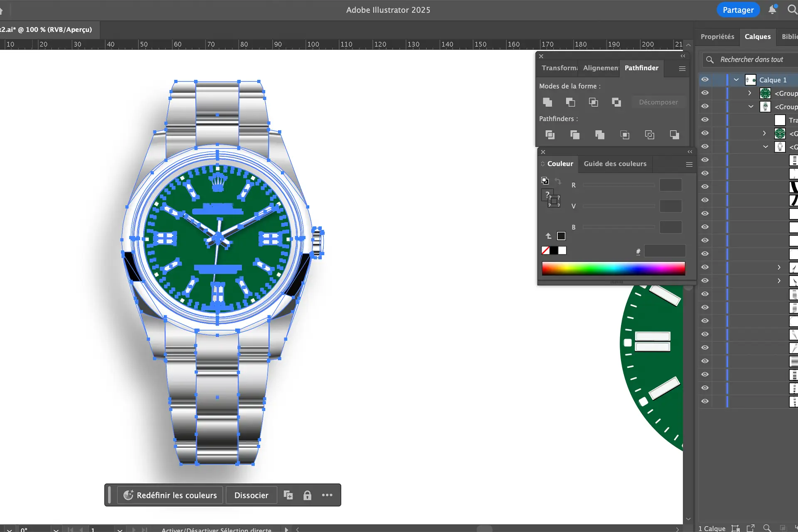Apply Exclude shape mode in Pathfinder
This screenshot has width=798, height=532.
tap(616, 102)
